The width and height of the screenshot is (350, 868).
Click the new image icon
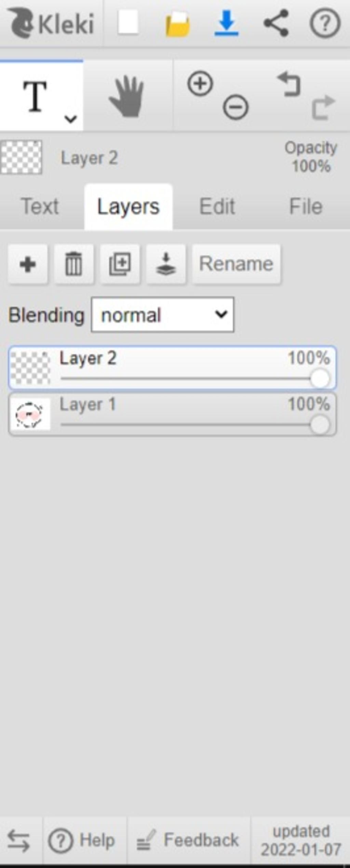(128, 23)
